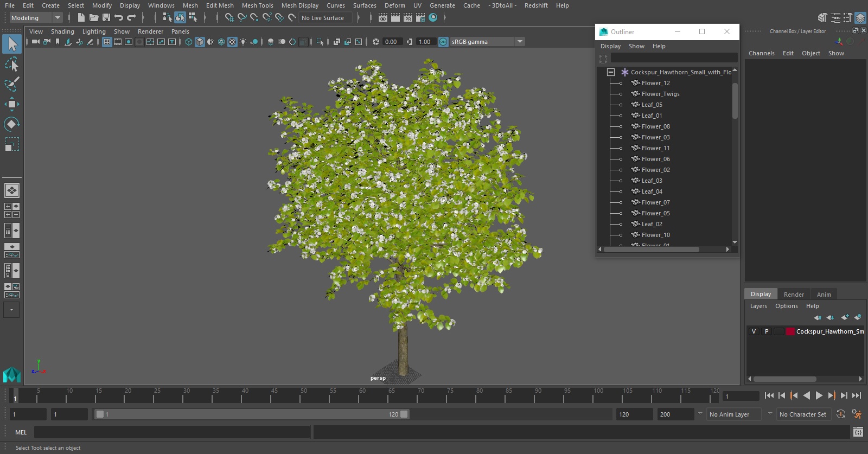Toggle smooth shade all cube icon
The width and height of the screenshot is (868, 454).
click(x=200, y=42)
